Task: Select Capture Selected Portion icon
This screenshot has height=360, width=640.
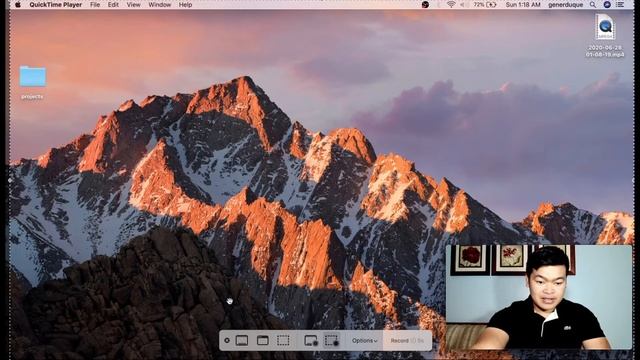Action: tap(283, 340)
